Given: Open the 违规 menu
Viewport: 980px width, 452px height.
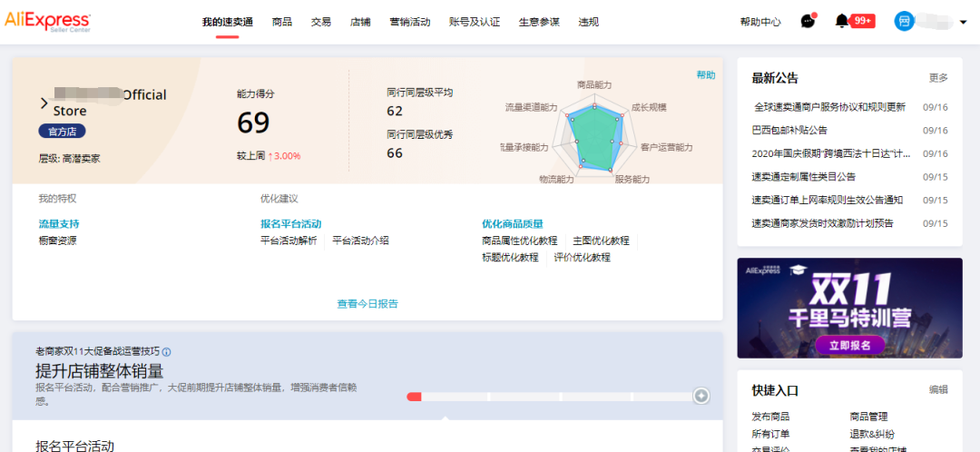Looking at the screenshot, I should pos(588,22).
